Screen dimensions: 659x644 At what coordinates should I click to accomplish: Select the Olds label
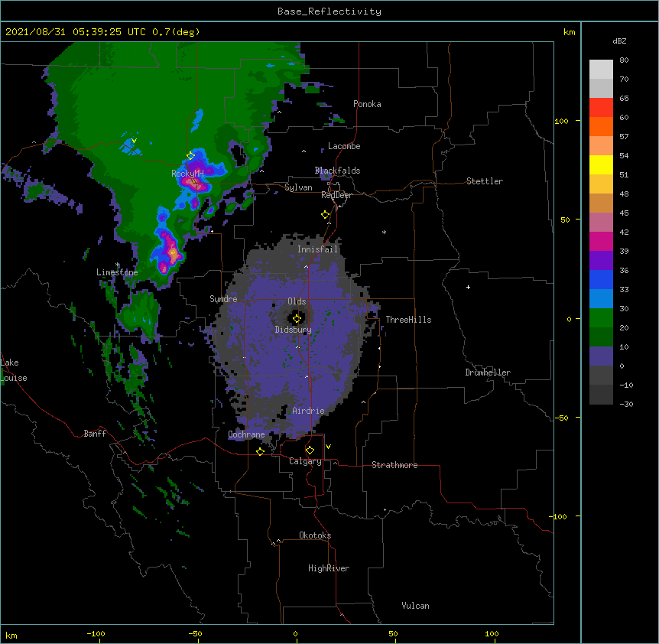297,301
